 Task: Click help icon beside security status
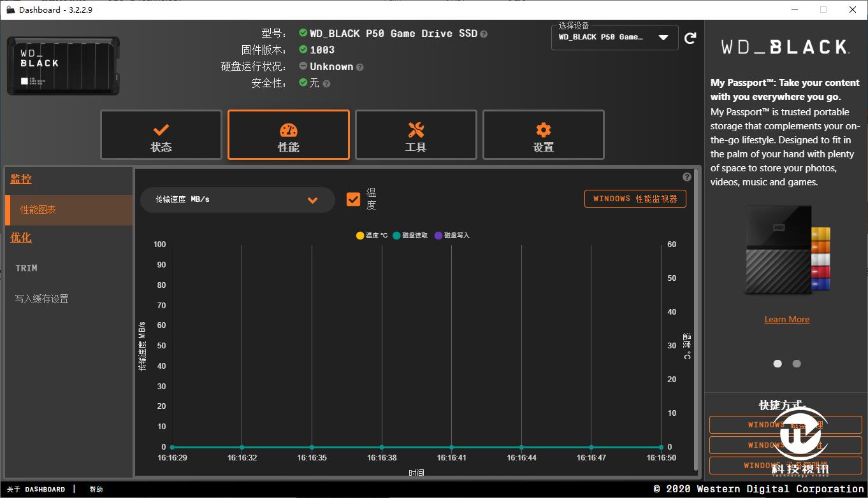pos(327,83)
